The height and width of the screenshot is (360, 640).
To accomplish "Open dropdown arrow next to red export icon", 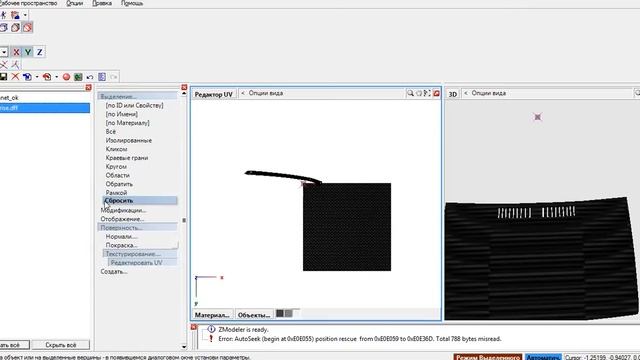I will tap(56, 77).
